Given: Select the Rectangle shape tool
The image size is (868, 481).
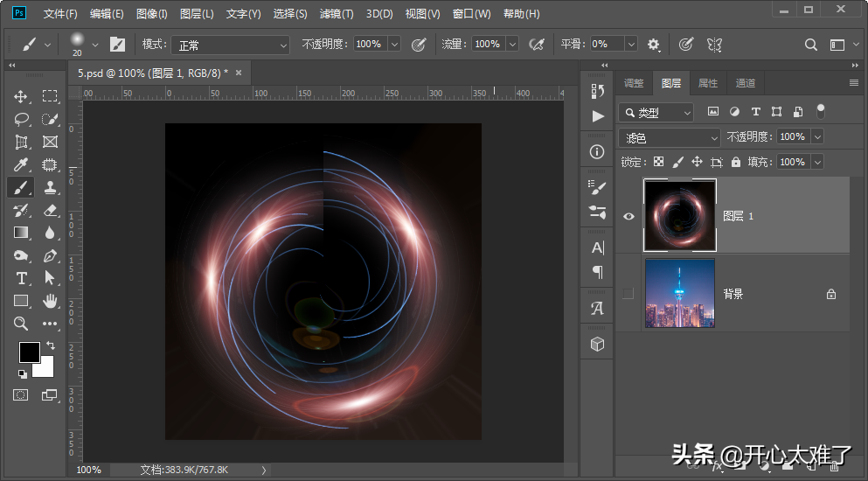Looking at the screenshot, I should [21, 301].
